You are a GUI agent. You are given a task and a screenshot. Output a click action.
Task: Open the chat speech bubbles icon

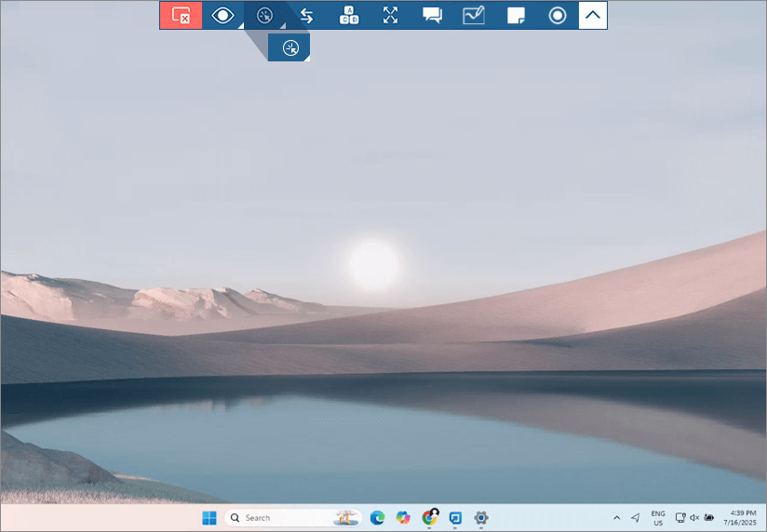click(x=432, y=16)
